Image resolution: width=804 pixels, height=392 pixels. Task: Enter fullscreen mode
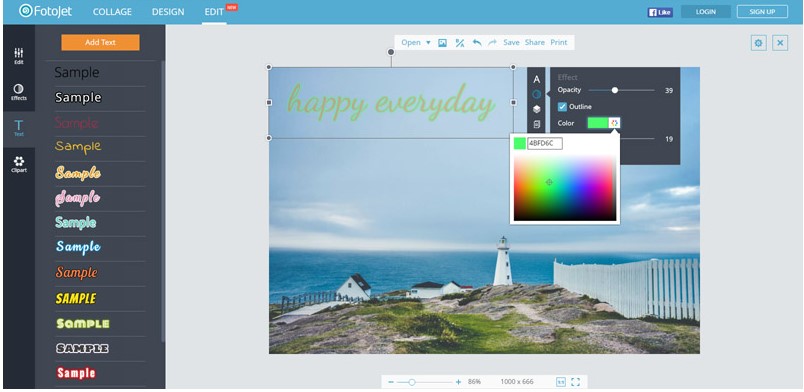click(575, 382)
